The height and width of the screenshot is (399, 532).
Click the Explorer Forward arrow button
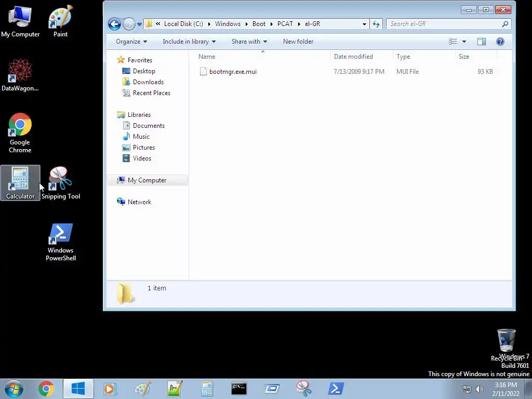tap(129, 24)
